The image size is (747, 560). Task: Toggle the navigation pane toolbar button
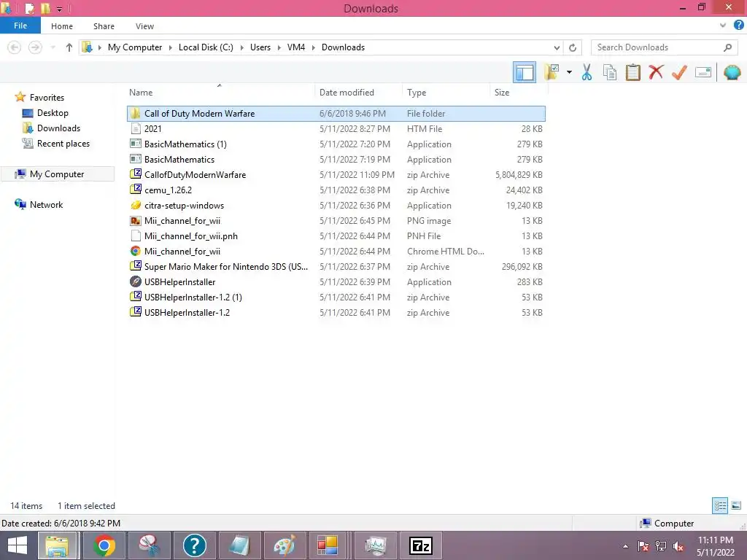coord(524,72)
